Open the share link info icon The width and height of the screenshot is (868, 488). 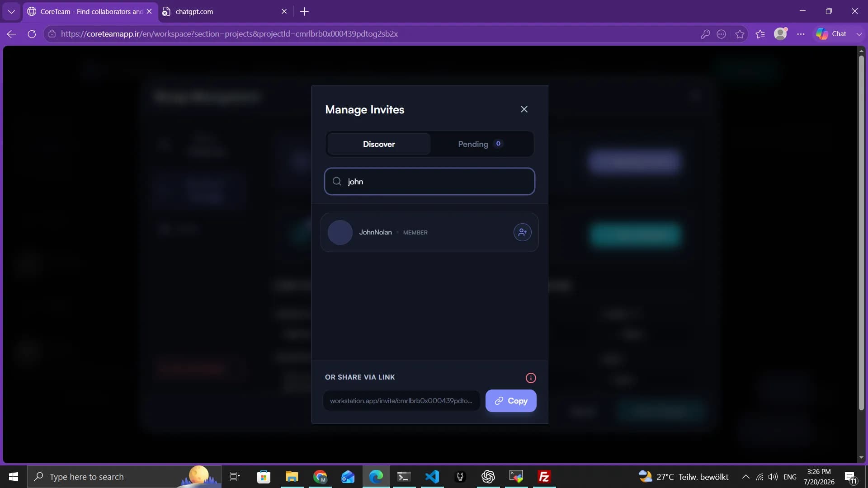click(x=531, y=378)
